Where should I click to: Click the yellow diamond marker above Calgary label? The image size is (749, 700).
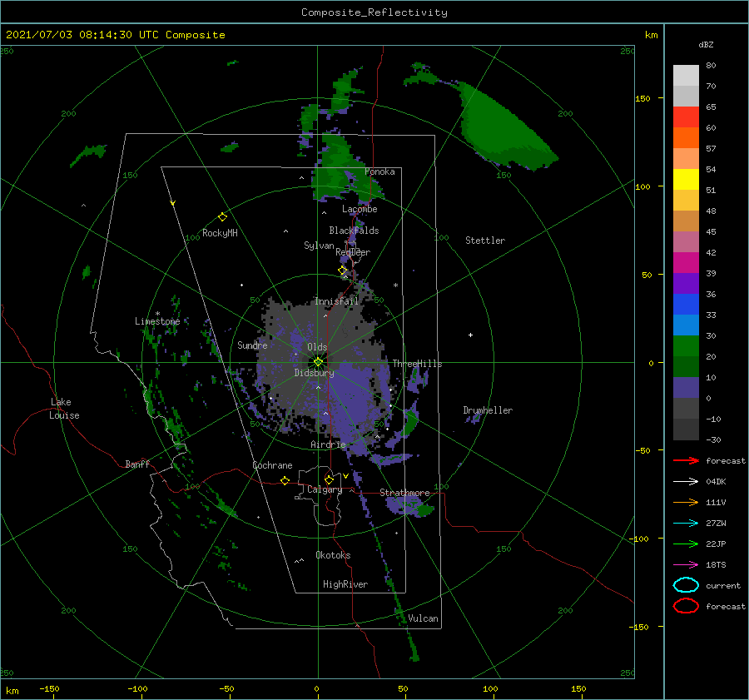tap(329, 479)
